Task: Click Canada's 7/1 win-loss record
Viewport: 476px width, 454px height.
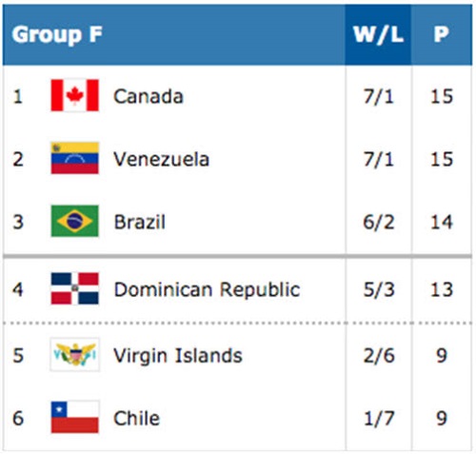Action: coord(379,96)
